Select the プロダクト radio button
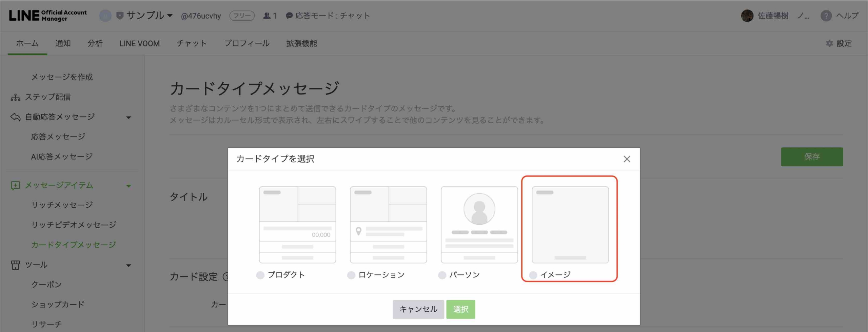The image size is (868, 332). [260, 275]
